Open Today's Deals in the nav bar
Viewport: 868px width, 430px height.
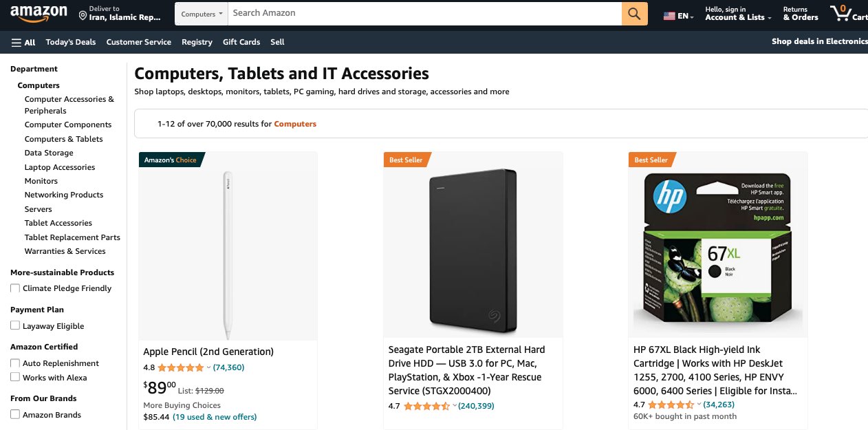pyautogui.click(x=71, y=42)
